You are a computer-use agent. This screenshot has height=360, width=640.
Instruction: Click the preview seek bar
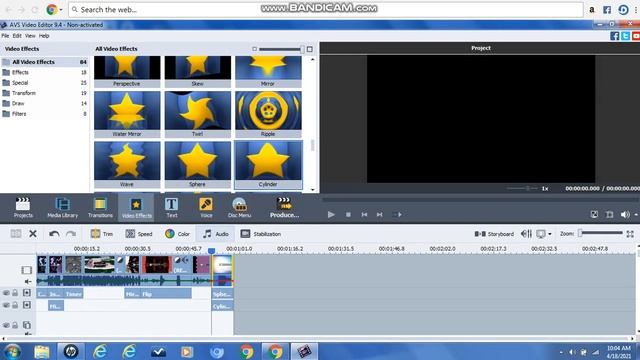480,199
